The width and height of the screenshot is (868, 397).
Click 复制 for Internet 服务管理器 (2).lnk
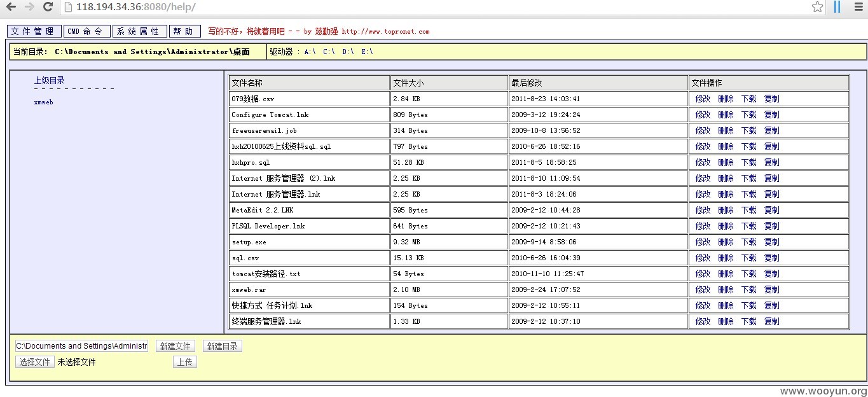pos(771,178)
